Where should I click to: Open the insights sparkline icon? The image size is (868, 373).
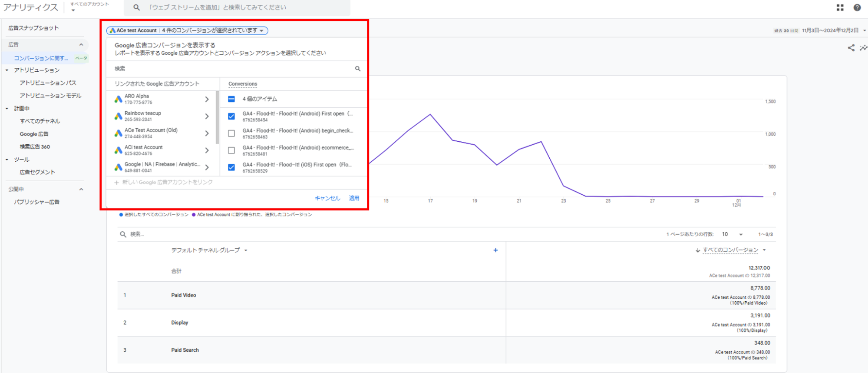(x=863, y=48)
